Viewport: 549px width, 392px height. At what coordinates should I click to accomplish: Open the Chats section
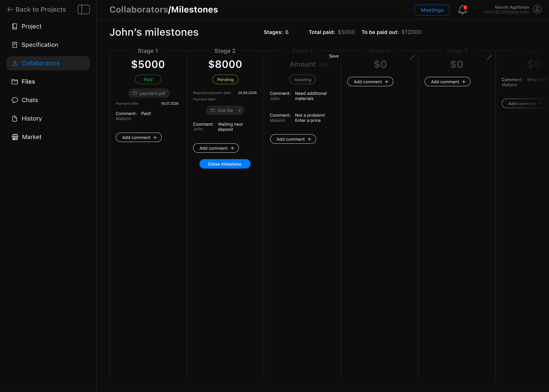pos(48,100)
